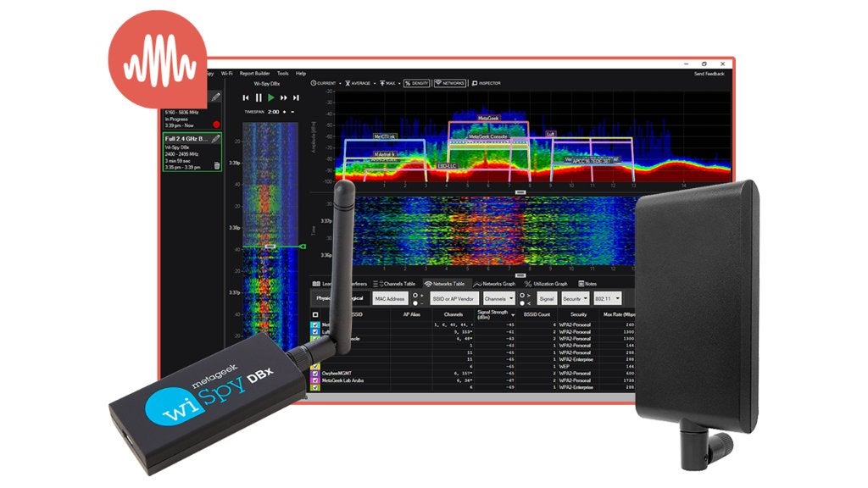
Task: Uncheck the OwyheeMGMT network checkbox
Action: [315, 374]
